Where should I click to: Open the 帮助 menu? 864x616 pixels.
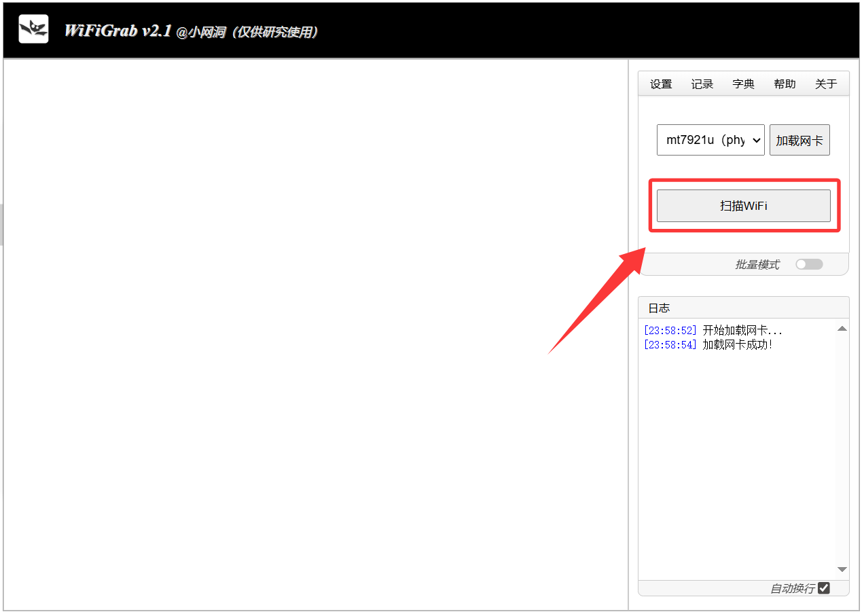[x=785, y=84]
